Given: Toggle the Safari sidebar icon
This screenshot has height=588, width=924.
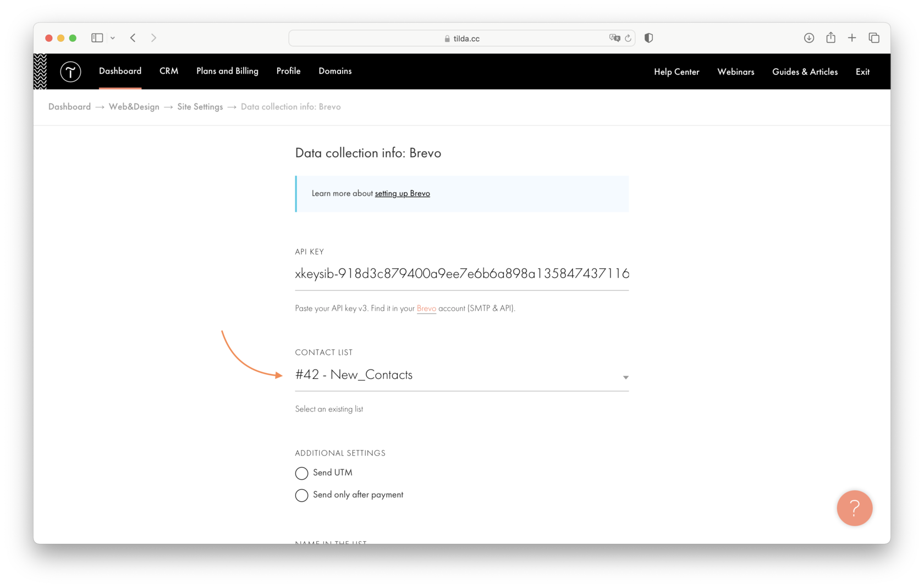Looking at the screenshot, I should (96, 37).
